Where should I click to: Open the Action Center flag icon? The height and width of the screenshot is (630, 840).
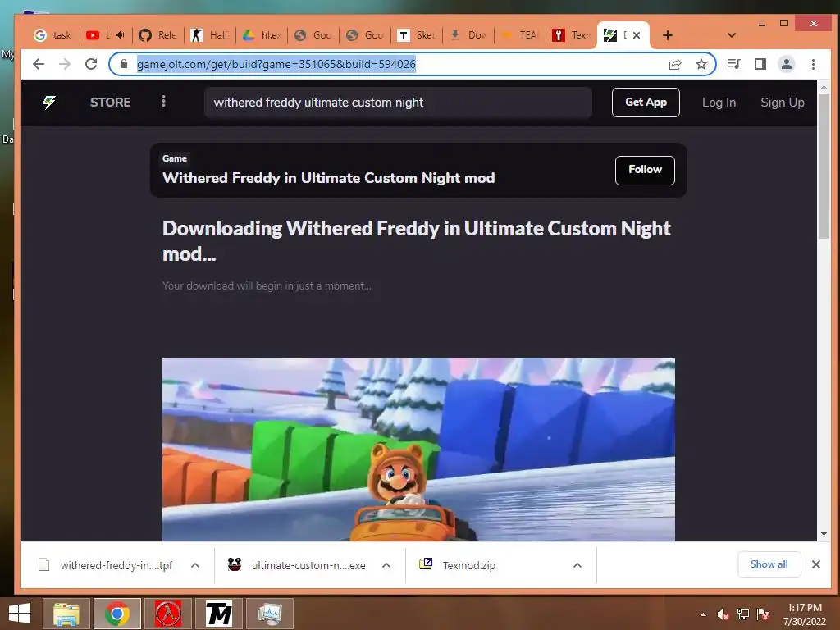click(763, 614)
